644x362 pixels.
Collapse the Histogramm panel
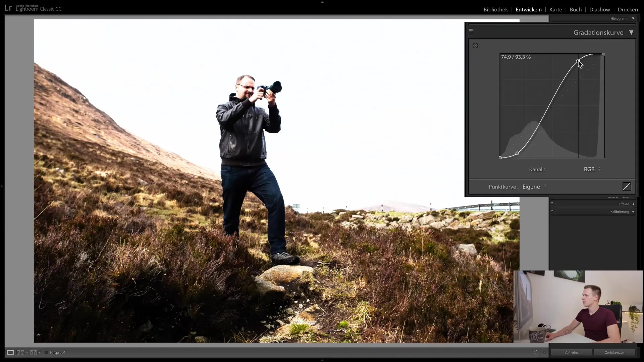coord(633,18)
